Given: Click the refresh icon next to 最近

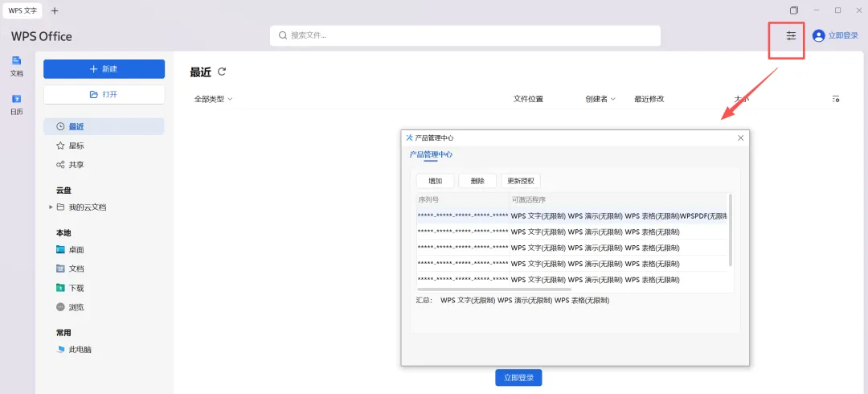Looking at the screenshot, I should pyautogui.click(x=222, y=72).
